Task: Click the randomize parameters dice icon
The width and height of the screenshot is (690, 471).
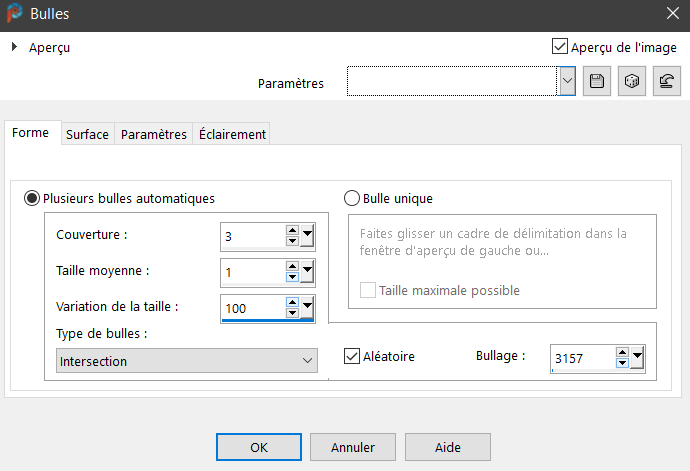Action: 630,83
